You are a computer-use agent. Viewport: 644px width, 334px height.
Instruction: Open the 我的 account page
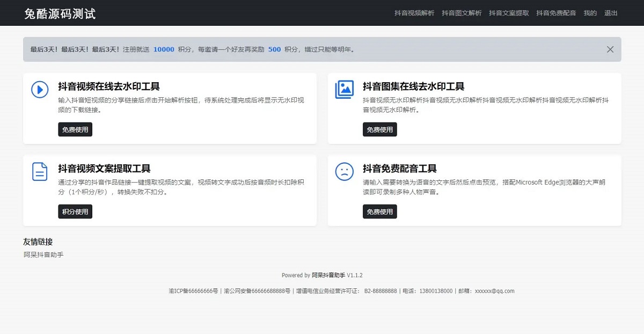point(590,13)
